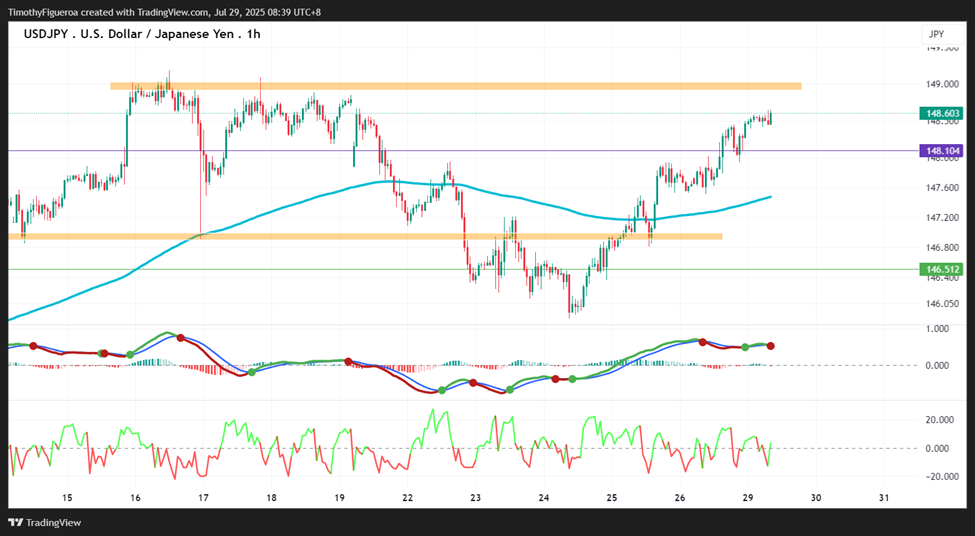Screen dimensions: 975x536
Task: Click the date label 22 on time axis
Action: point(407,498)
